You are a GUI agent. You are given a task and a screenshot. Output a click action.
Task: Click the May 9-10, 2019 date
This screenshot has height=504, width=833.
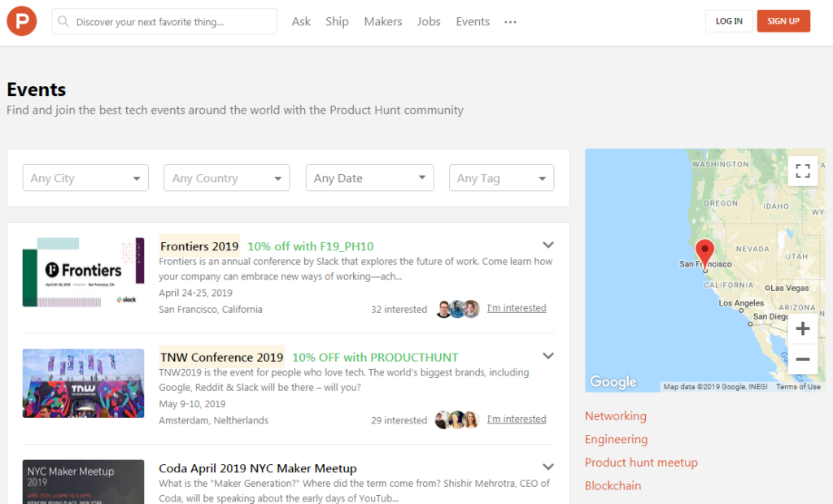[x=192, y=404]
